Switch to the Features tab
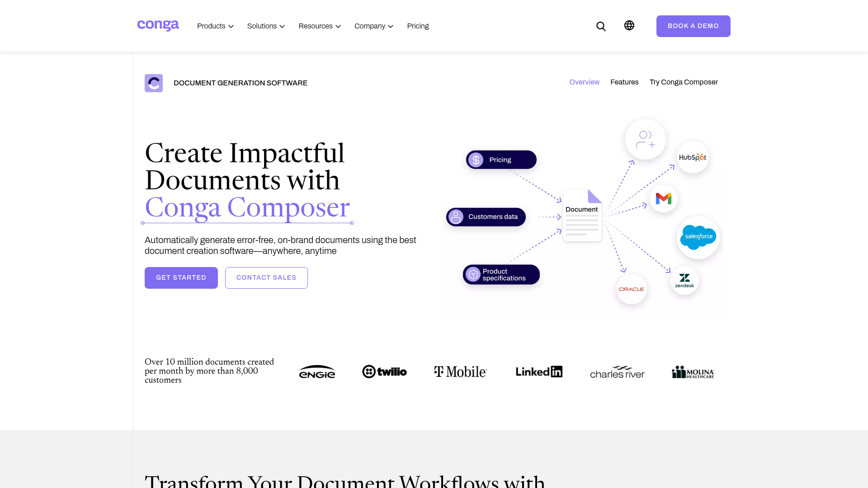868x488 pixels. [624, 82]
